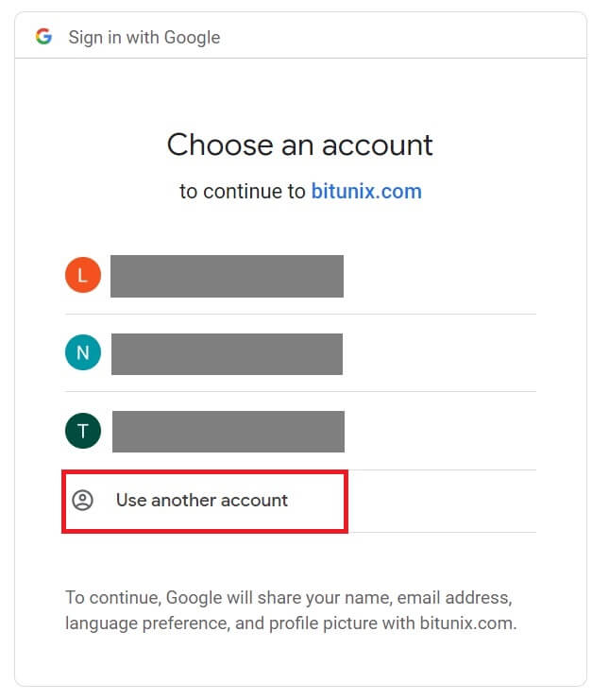Click "bitunix.com." at the disclaimer's end

469,623
